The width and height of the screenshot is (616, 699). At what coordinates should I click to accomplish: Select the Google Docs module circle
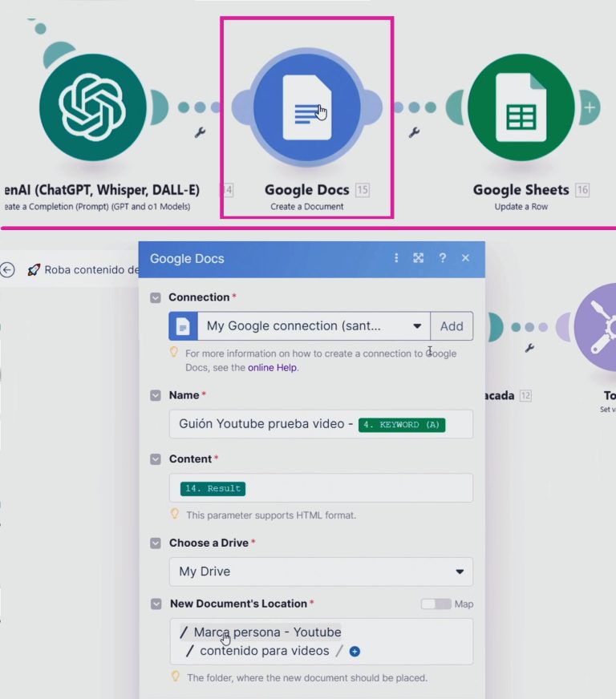[x=306, y=107]
